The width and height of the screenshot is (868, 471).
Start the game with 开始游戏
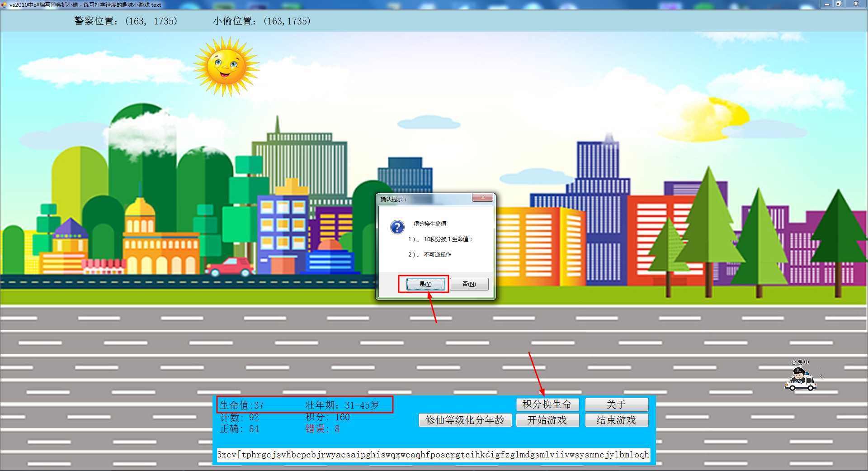tap(547, 420)
